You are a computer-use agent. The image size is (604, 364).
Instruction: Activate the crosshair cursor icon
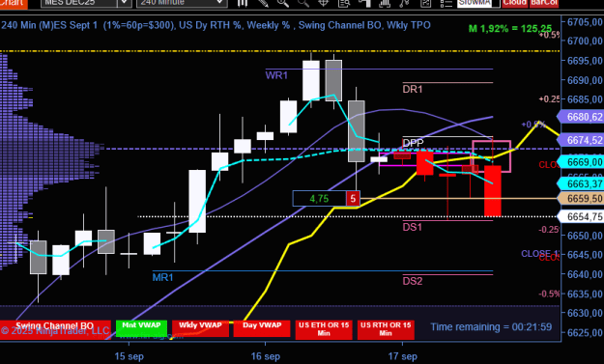click(323, 3)
